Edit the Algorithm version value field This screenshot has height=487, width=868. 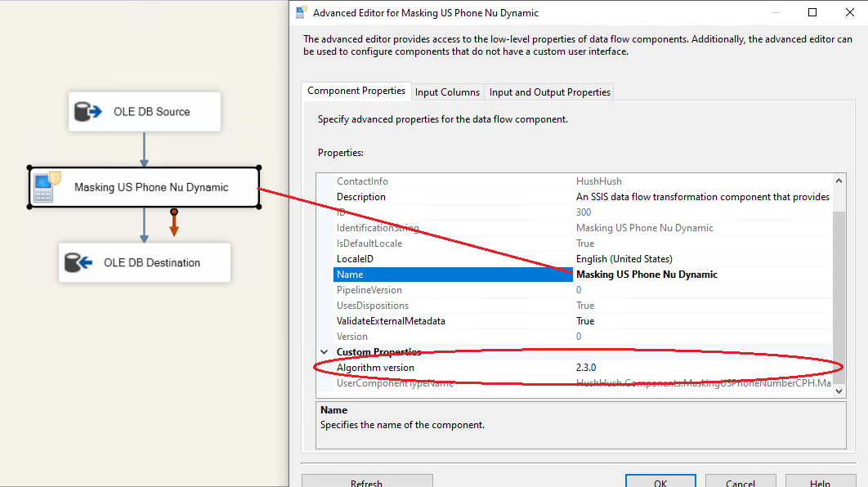[703, 368]
